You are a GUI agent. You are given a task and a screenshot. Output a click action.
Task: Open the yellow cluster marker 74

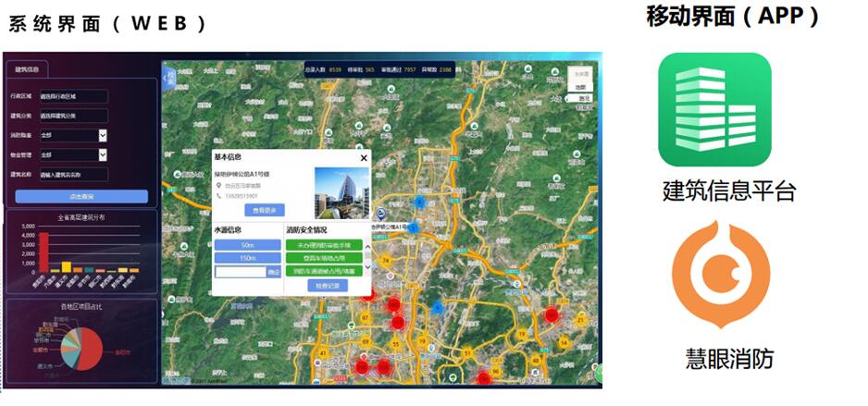pyautogui.click(x=386, y=261)
